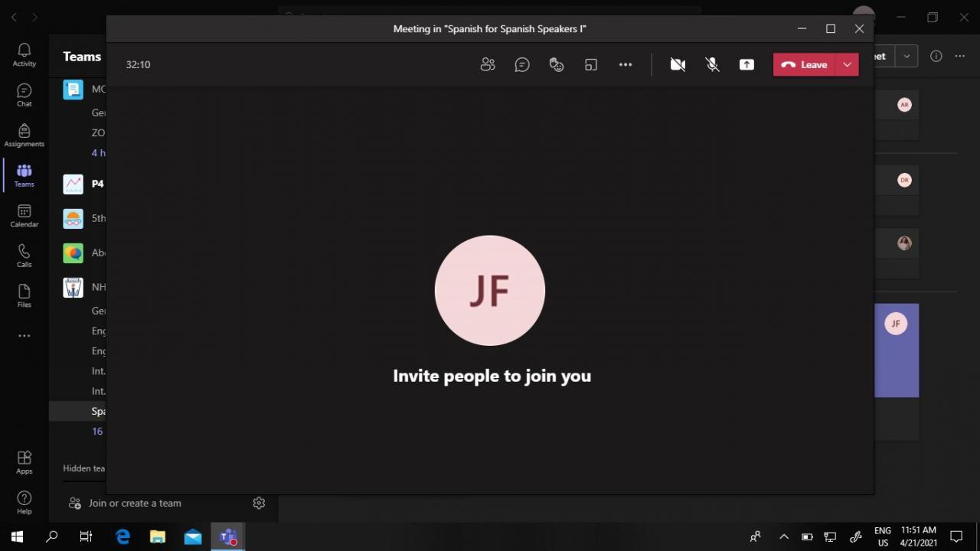980x551 pixels.
Task: Open channel info icon in Teams window
Action: tap(936, 56)
